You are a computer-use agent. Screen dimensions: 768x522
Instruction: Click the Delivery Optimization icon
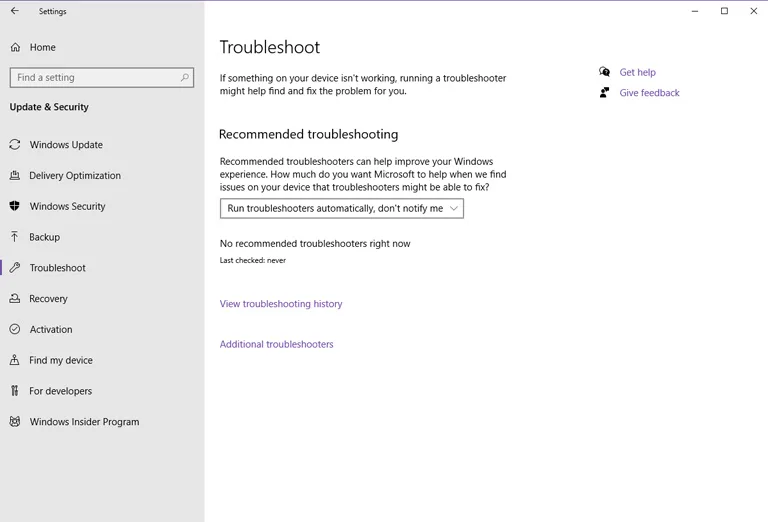[15, 175]
